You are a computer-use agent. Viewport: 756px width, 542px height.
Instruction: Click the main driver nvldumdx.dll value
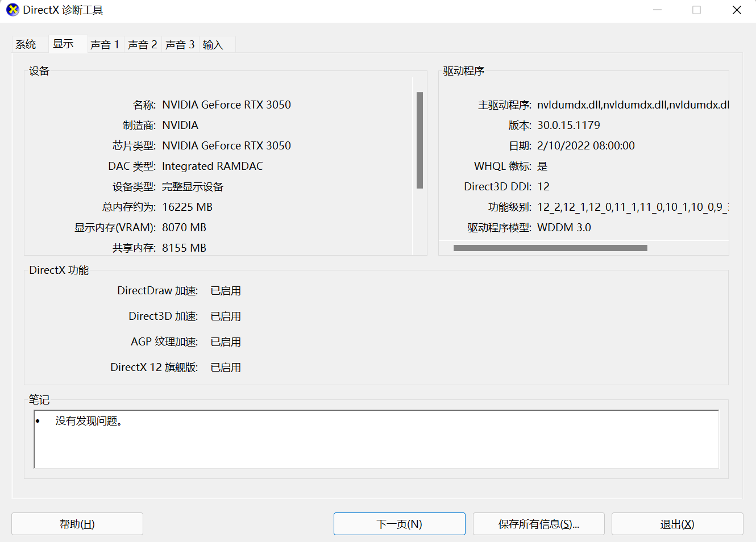(x=633, y=105)
